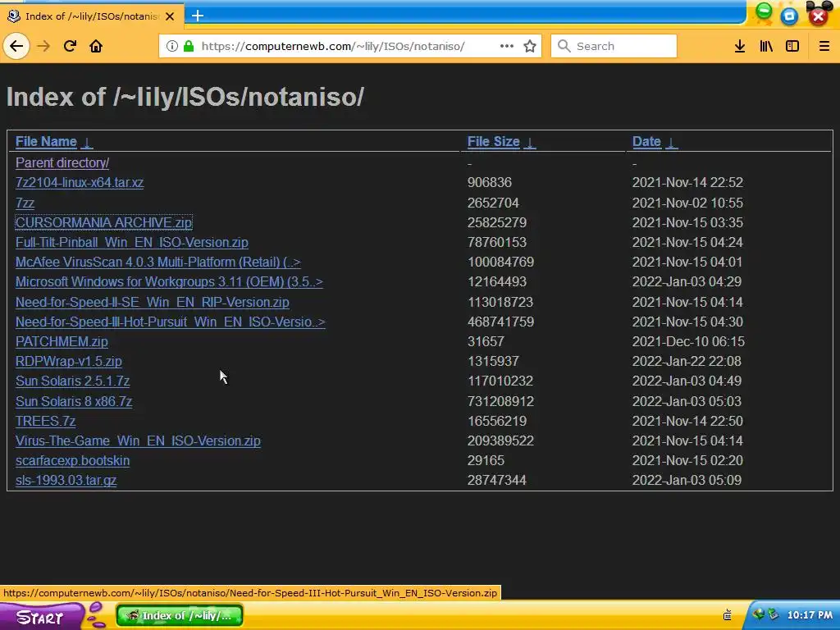Close the Index of /~lily tab
This screenshot has height=630, width=840.
click(x=170, y=16)
